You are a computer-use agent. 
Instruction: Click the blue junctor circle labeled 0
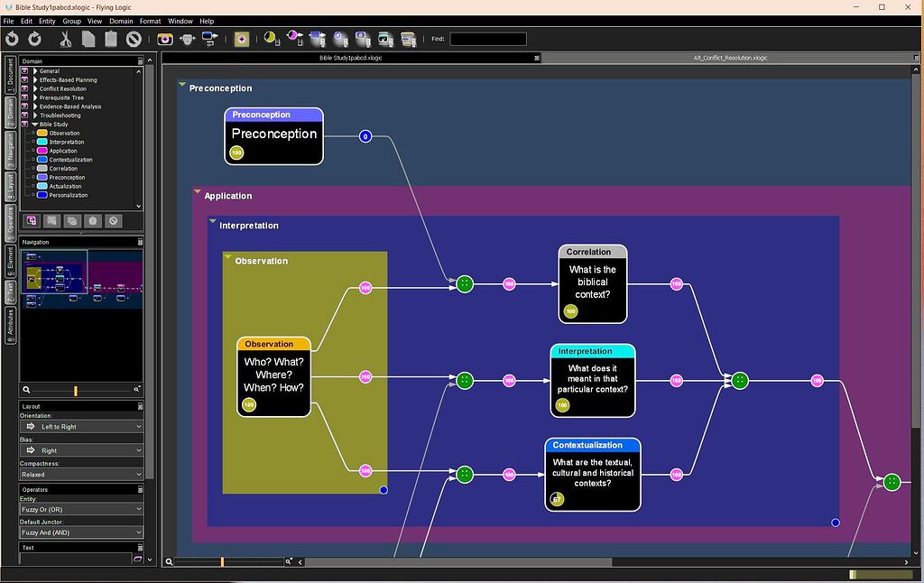point(365,136)
